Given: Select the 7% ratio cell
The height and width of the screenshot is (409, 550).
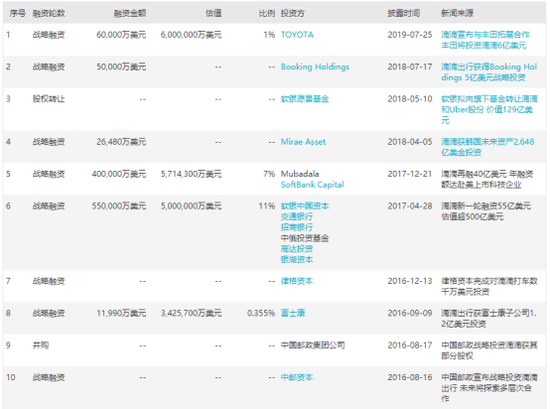Looking at the screenshot, I should (x=269, y=174).
